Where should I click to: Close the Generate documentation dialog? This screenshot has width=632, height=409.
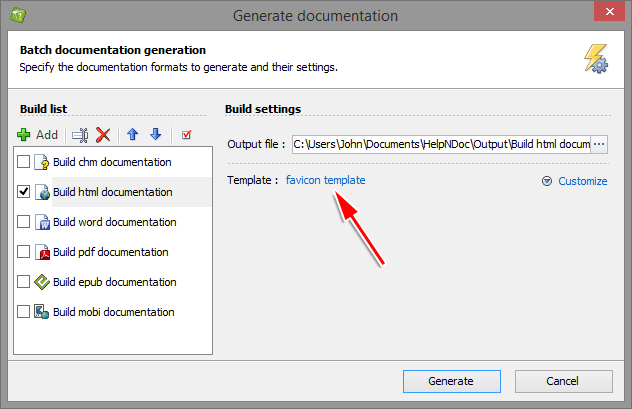tap(609, 11)
